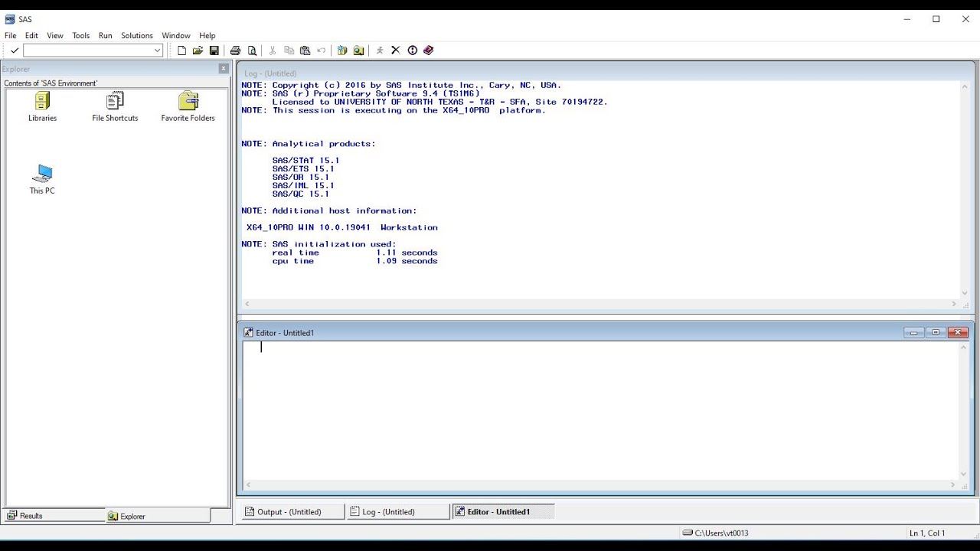Click "Contents of 'SAS Environment'" header
This screenshot has height=551, width=980.
[51, 83]
